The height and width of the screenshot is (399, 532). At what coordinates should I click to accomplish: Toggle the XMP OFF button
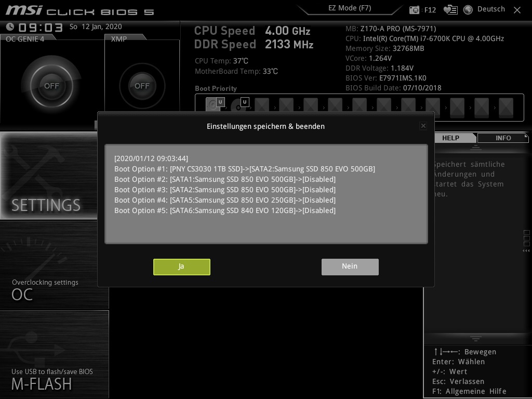pos(142,86)
